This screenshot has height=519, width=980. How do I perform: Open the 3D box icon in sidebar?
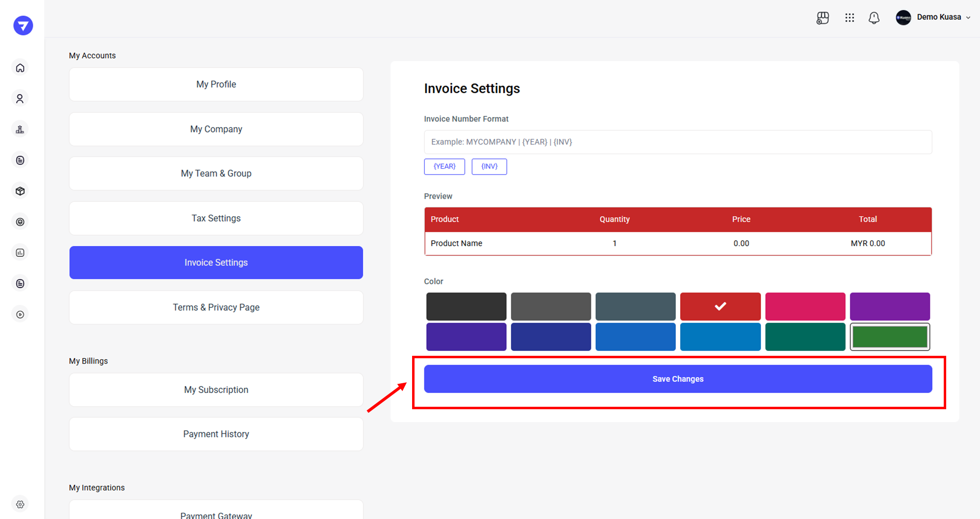point(20,191)
